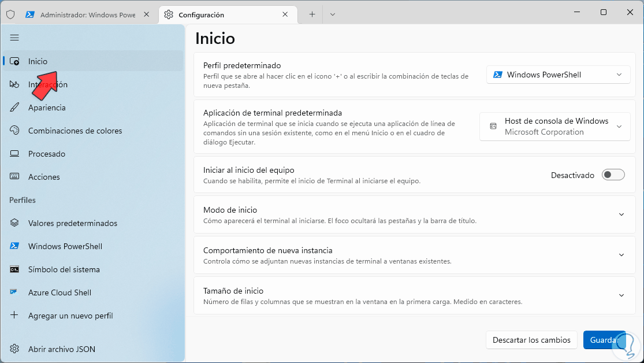Click Agregar un nuevo perfil
Viewport: 644px width, 363px height.
[x=70, y=316]
